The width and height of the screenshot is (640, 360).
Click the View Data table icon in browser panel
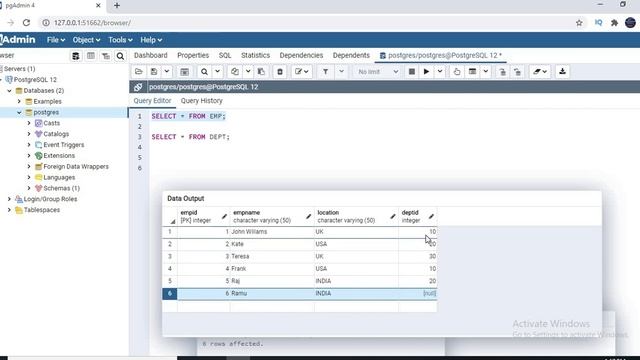tap(91, 56)
